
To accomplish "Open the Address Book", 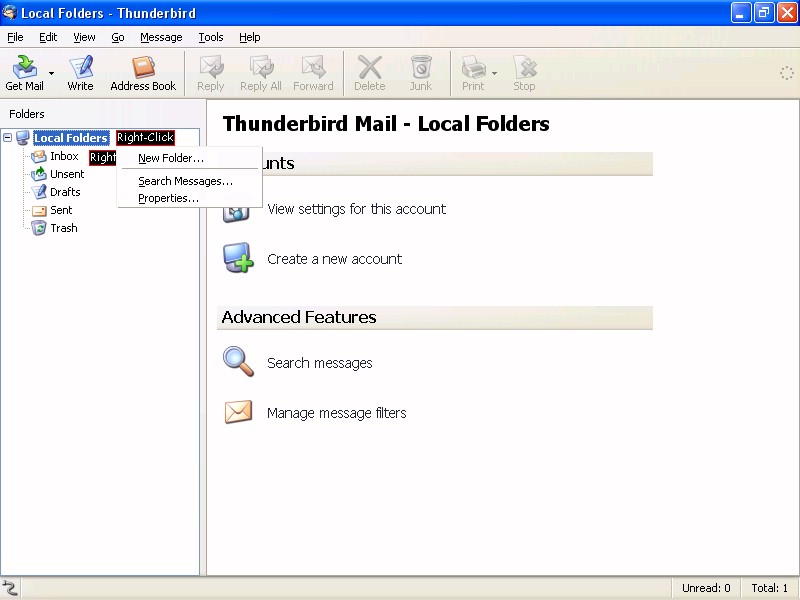I will click(x=143, y=73).
